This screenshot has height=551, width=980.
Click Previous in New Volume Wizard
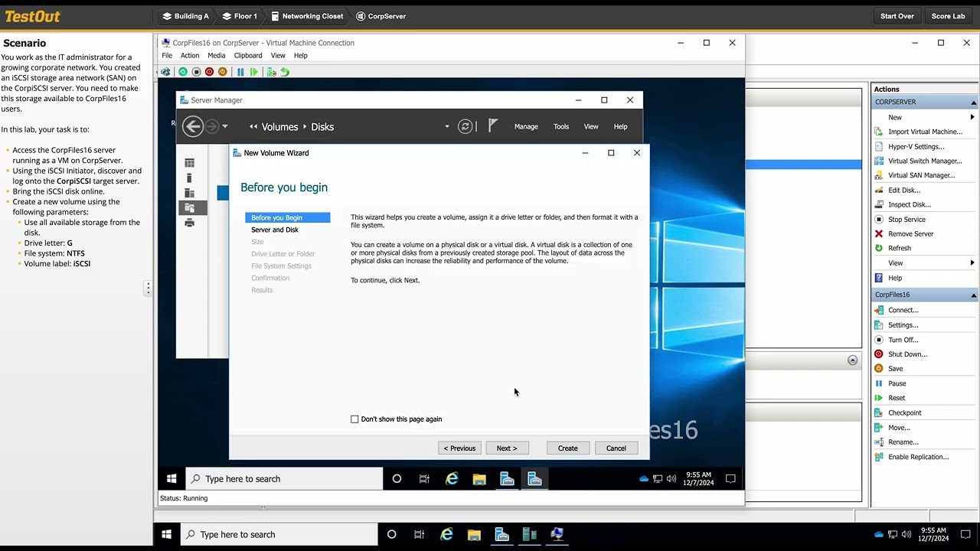(459, 448)
